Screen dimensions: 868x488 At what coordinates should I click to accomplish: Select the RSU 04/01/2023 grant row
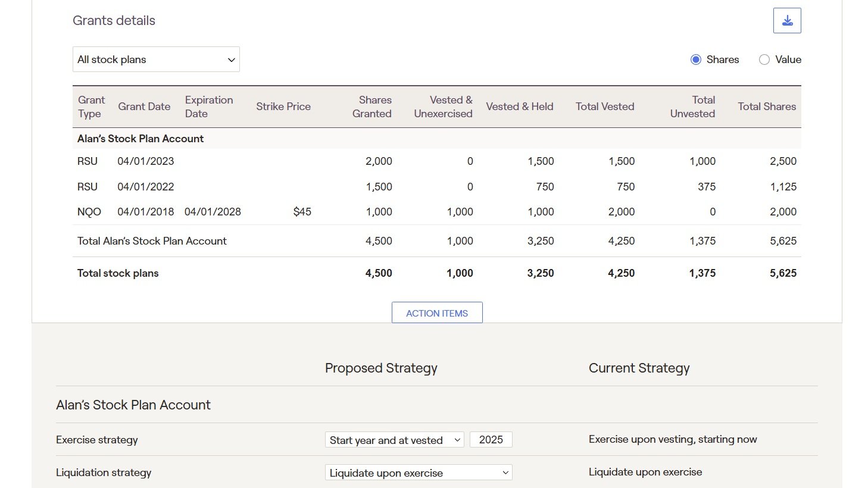point(437,161)
